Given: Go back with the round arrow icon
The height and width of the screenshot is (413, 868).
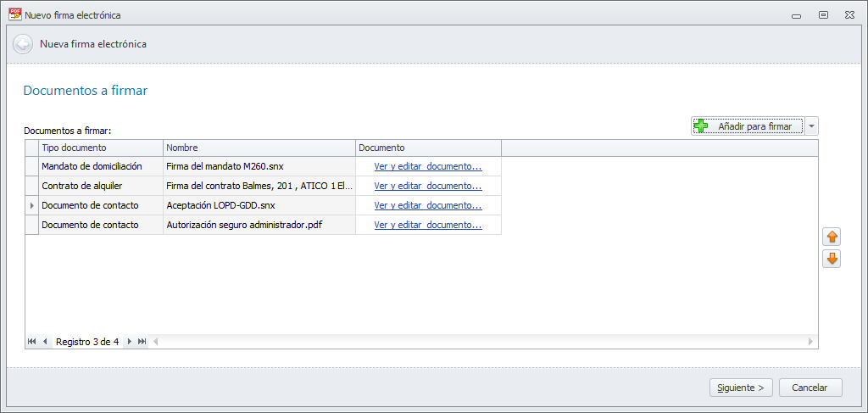Looking at the screenshot, I should click(x=23, y=44).
